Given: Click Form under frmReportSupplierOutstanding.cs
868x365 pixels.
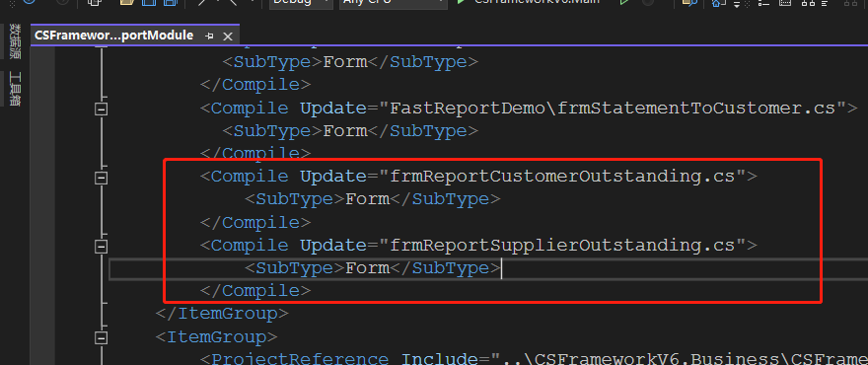Looking at the screenshot, I should click(x=368, y=268).
